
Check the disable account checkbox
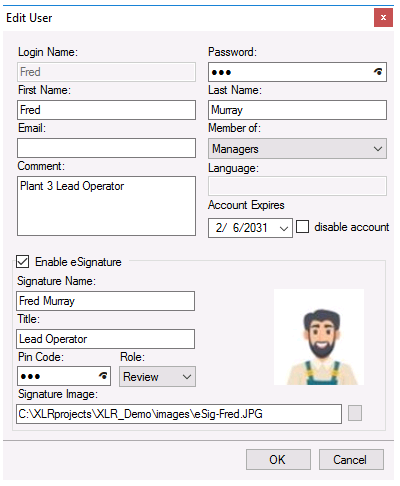click(302, 227)
